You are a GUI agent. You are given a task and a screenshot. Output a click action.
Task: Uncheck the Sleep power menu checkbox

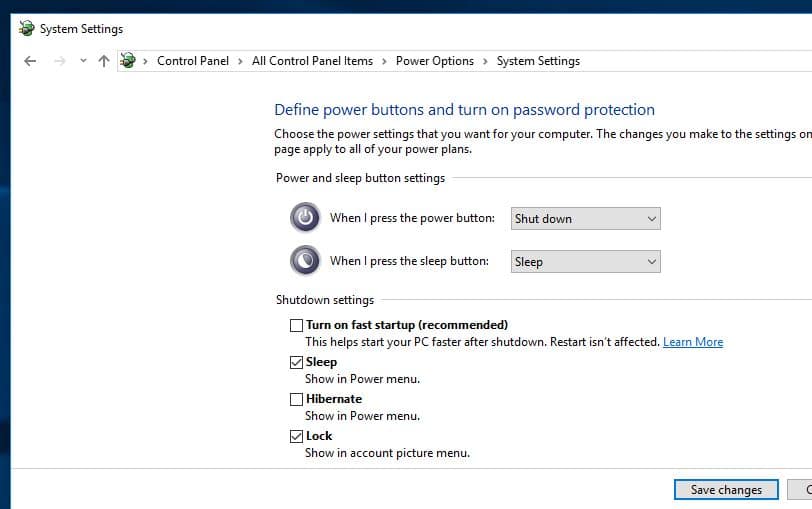coord(296,362)
